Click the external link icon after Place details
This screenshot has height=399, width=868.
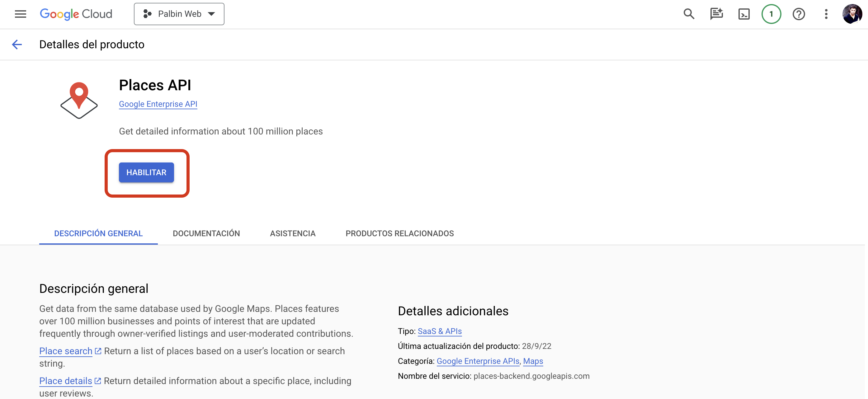pos(98,381)
